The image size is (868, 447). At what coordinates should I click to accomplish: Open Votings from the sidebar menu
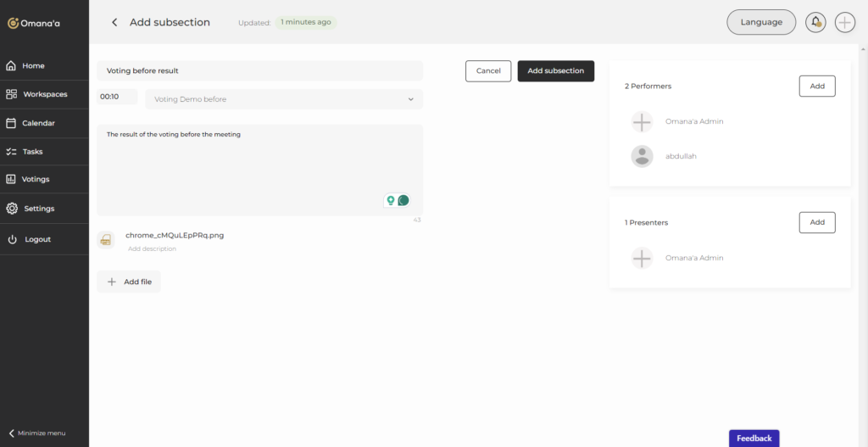[36, 179]
